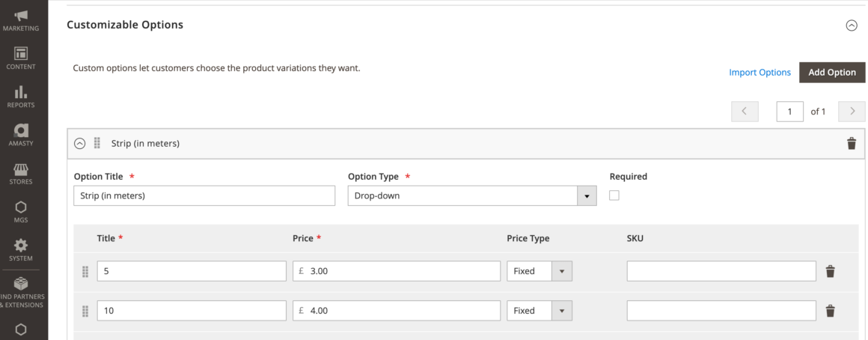Click the Import Options link

[759, 72]
